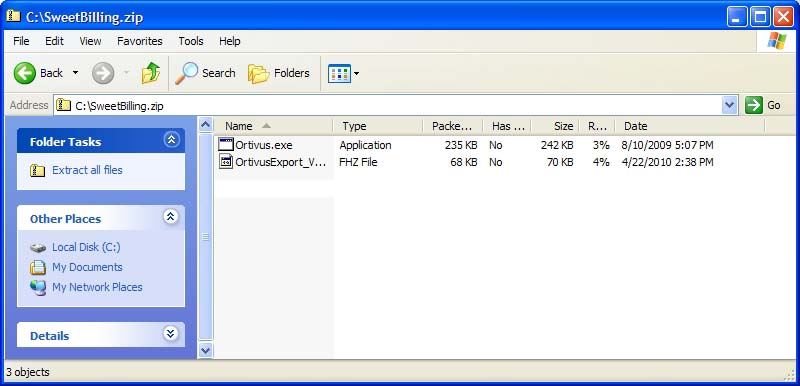Click the FHZ File type cell

pyautogui.click(x=358, y=163)
